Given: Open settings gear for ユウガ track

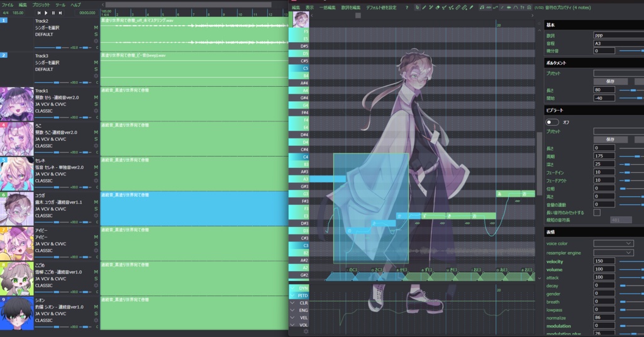Looking at the screenshot, I should click(x=96, y=216).
